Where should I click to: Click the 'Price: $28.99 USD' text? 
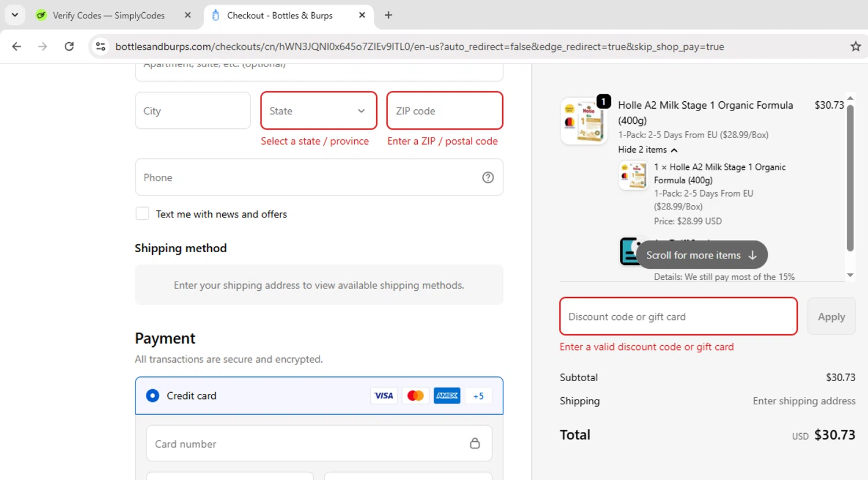pyautogui.click(x=688, y=221)
